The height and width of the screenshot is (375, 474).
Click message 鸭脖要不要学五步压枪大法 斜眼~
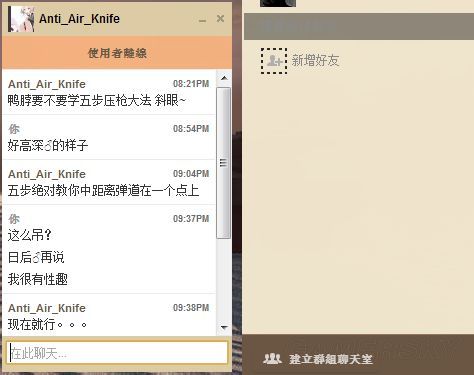coord(97,100)
